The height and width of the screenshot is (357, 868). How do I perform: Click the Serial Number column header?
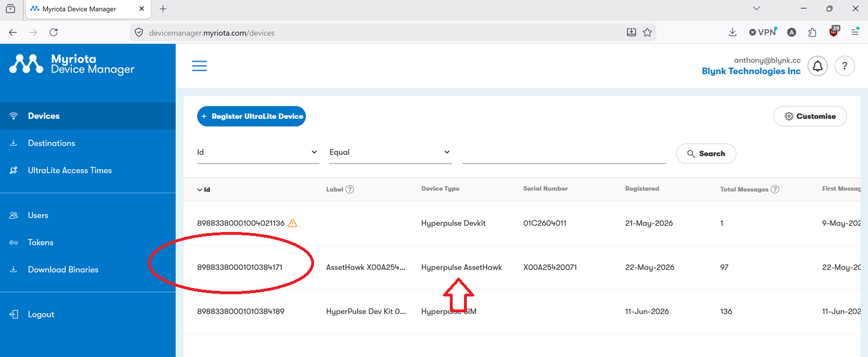pos(545,188)
